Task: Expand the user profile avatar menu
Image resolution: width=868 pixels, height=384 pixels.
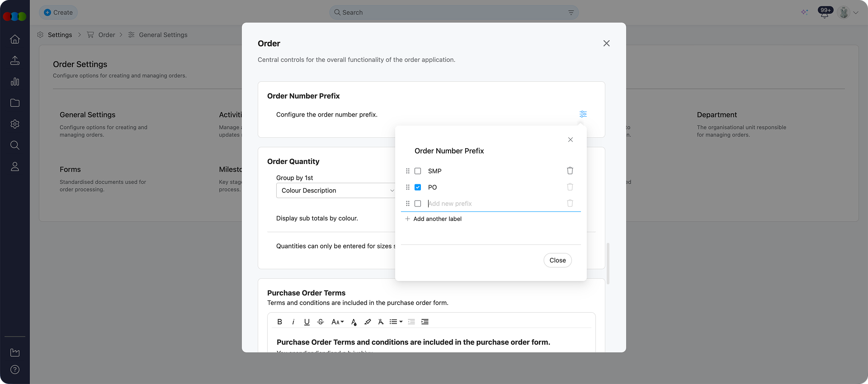Action: (848, 13)
